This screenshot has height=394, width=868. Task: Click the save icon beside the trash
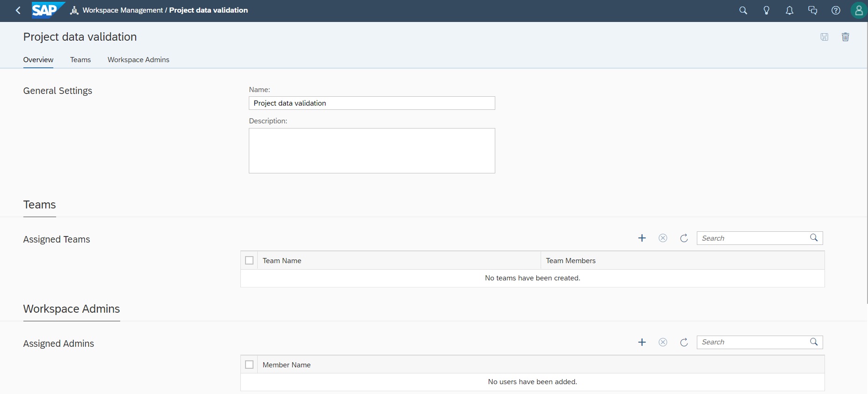coord(825,37)
